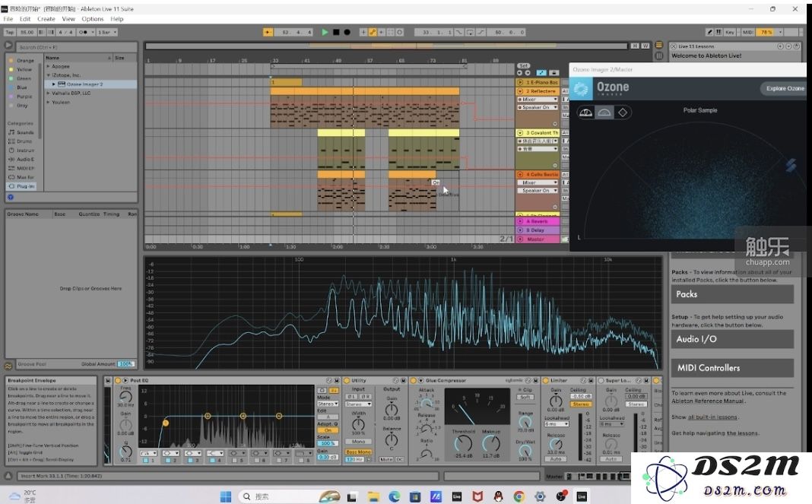Open the Help menu
Screen dimensions: 812x504
coord(117,19)
